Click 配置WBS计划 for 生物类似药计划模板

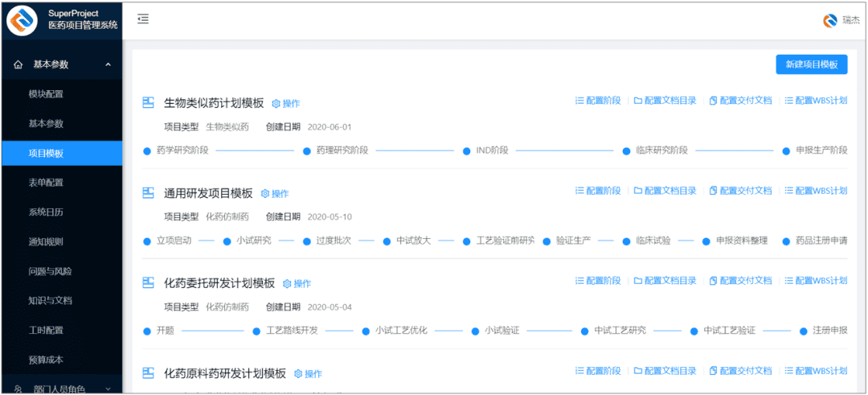[816, 101]
